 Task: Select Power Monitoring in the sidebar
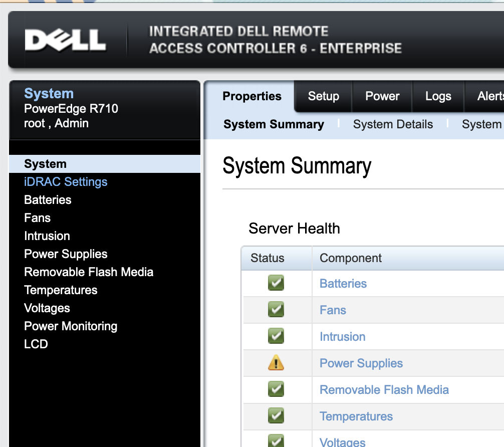(70, 326)
